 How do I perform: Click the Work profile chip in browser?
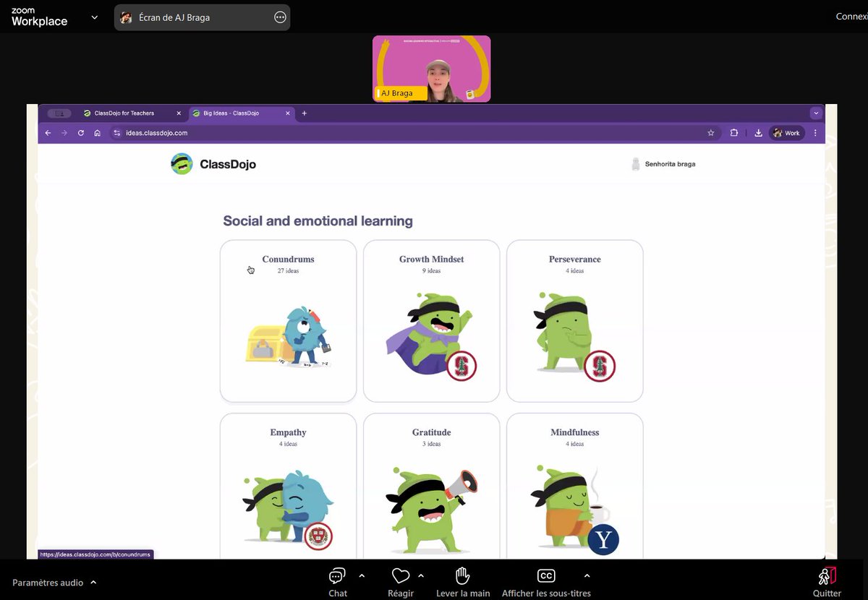tap(787, 133)
